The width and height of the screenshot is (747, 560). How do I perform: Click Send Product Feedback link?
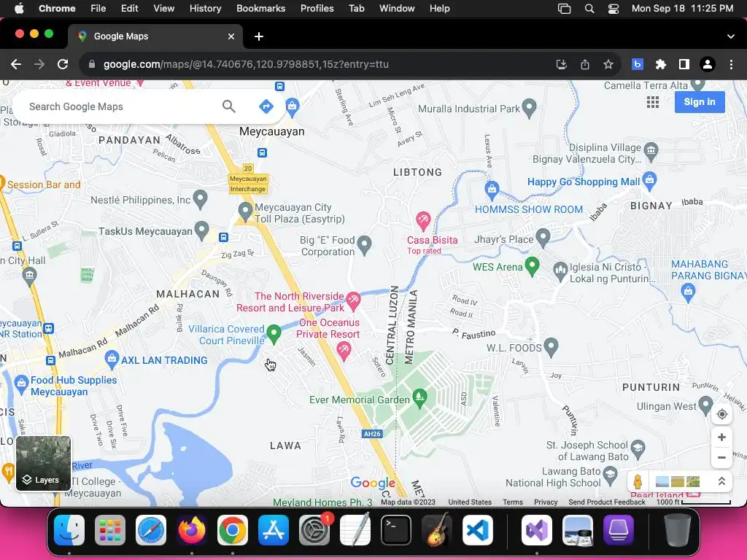coord(606,502)
